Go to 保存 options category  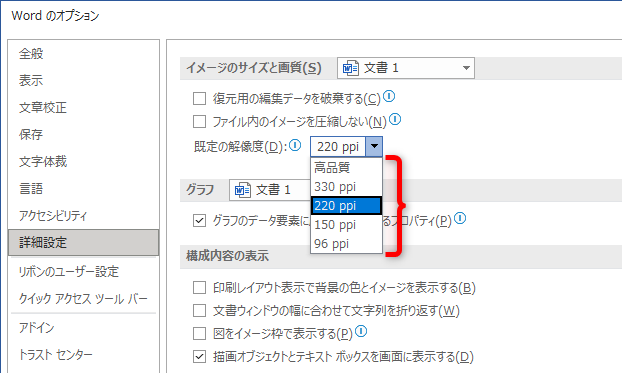(x=83, y=135)
